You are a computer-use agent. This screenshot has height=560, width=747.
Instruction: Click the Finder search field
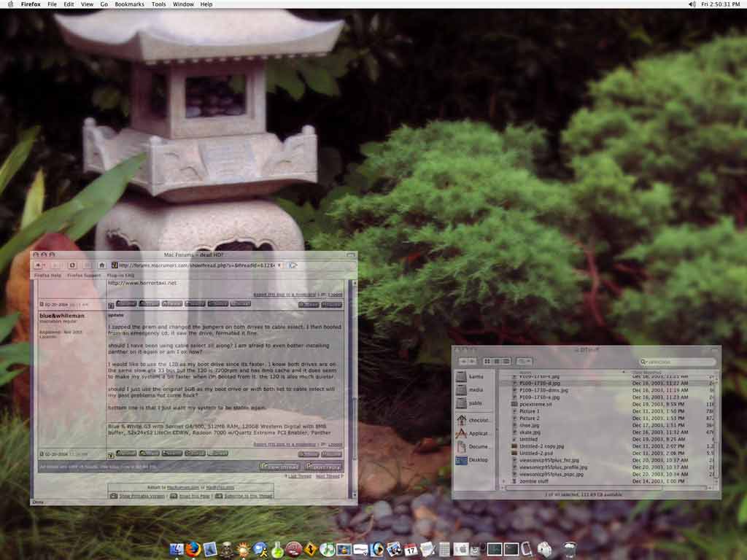click(678, 362)
